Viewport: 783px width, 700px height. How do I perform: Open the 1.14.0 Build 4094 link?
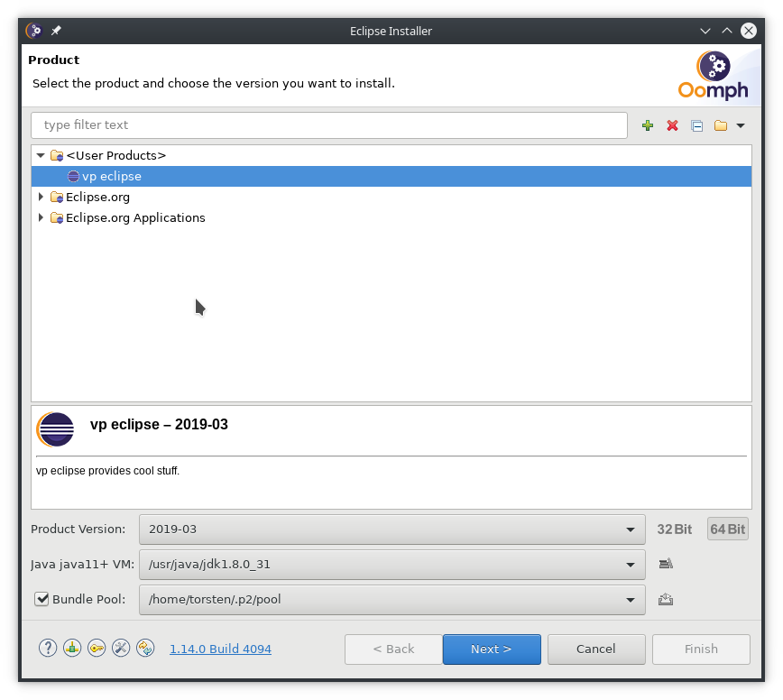tap(220, 648)
